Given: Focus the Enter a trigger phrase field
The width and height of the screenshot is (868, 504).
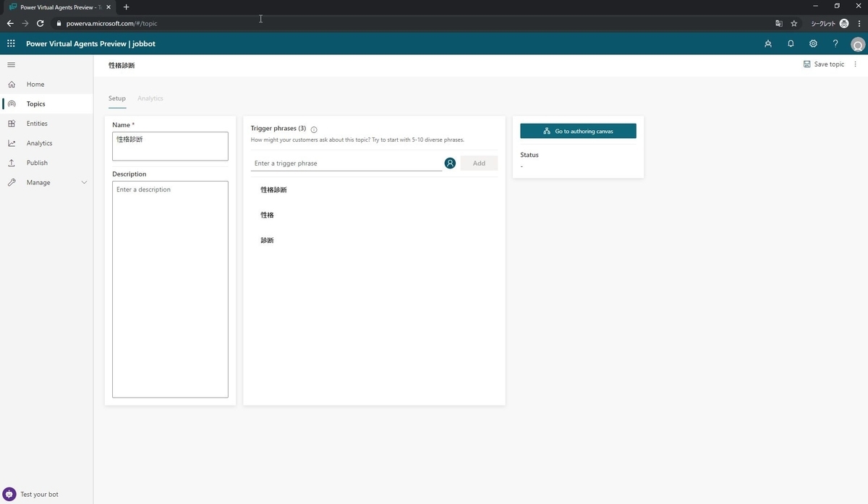Looking at the screenshot, I should point(346,163).
